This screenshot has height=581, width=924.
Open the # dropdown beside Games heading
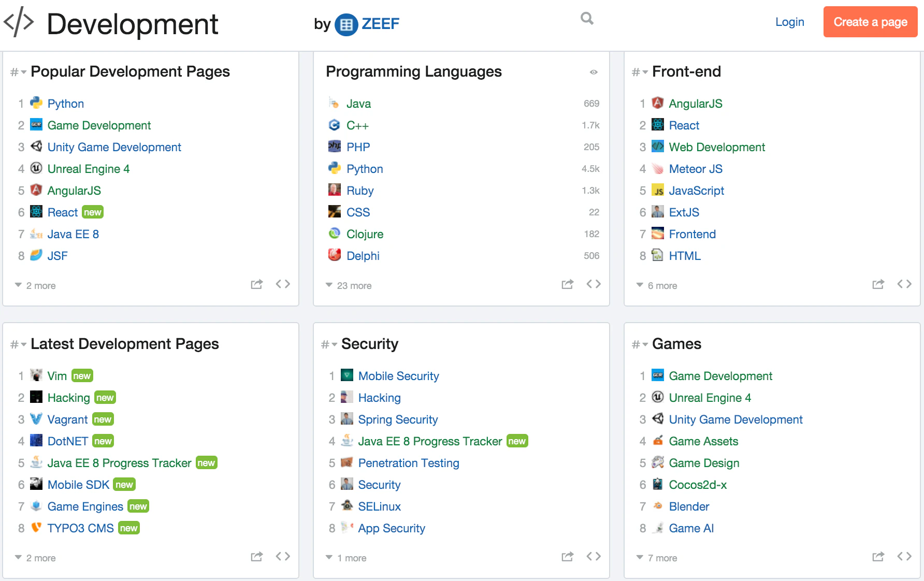click(640, 344)
